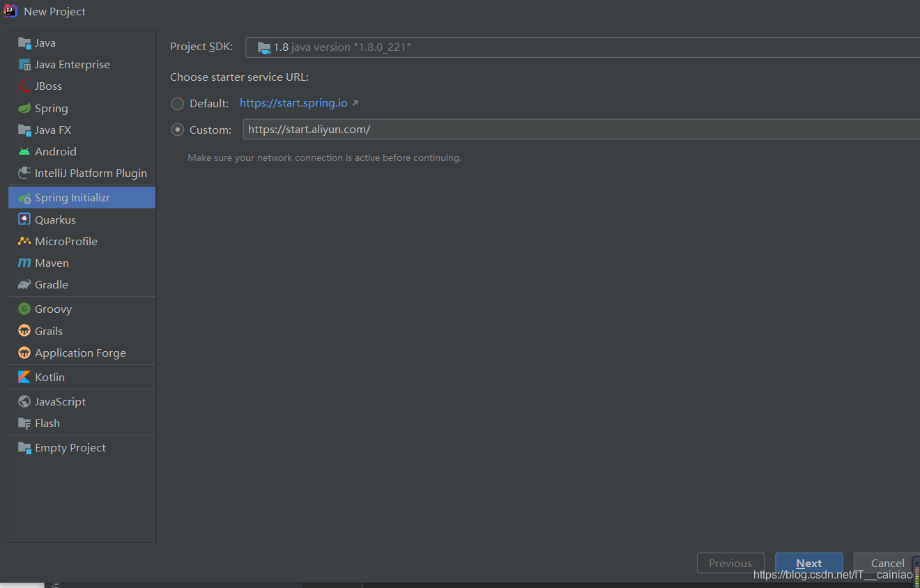Focus the Custom URL input field
920x588 pixels.
(x=581, y=130)
